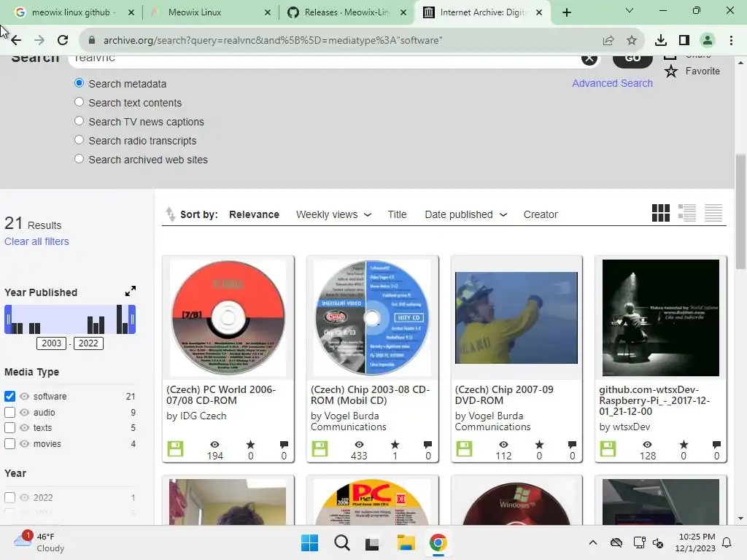Viewport: 747px width, 560px height.
Task: Open Advanced Search link
Action: pyautogui.click(x=612, y=83)
